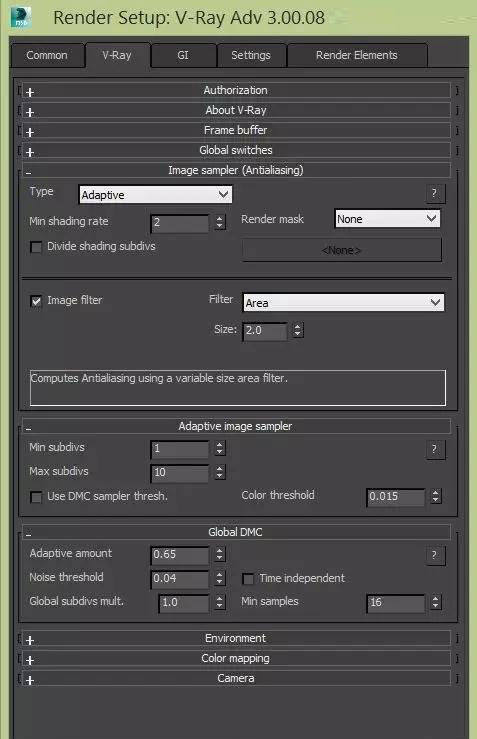The image size is (477, 739).
Task: Collapse the Global DMC rollout
Action: coord(236,532)
